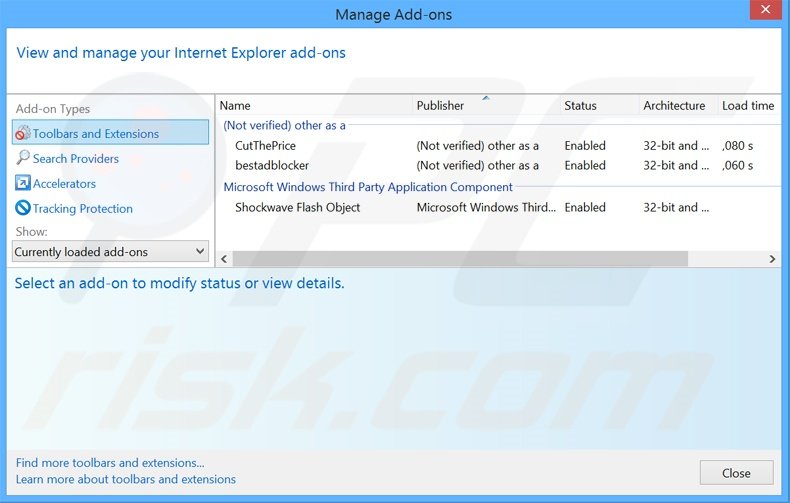Screen dimensions: 790x503
Task: Sort list by Name column header
Action: tap(235, 105)
